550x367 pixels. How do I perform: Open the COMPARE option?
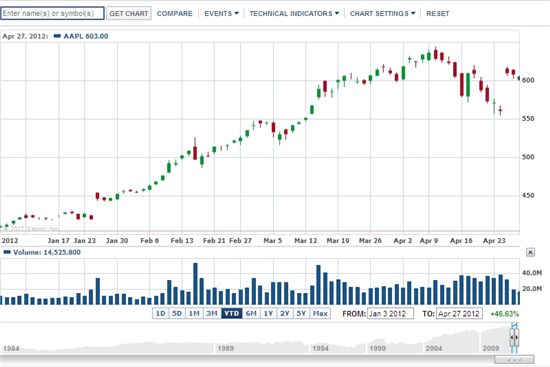point(174,13)
